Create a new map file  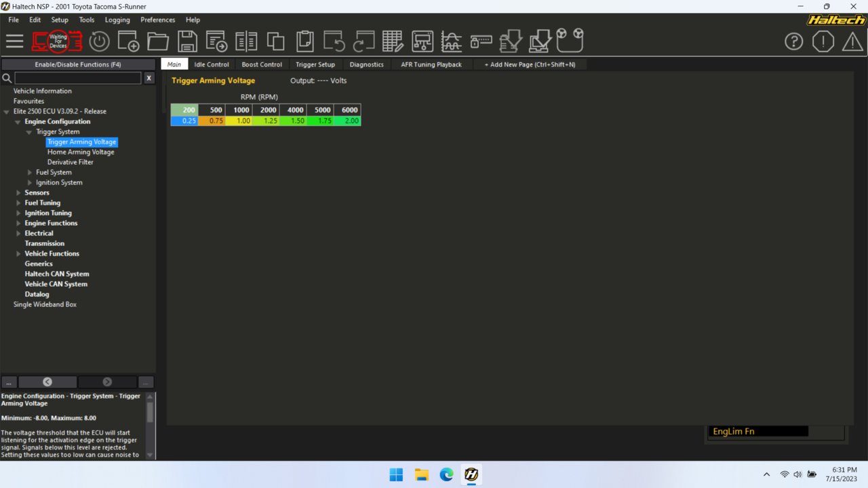click(128, 41)
